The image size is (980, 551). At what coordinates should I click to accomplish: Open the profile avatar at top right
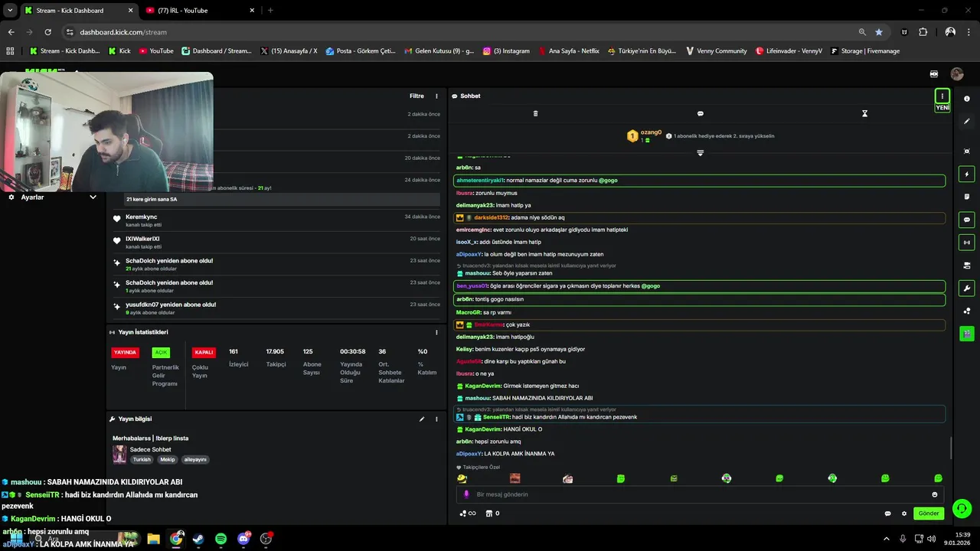[x=957, y=74]
